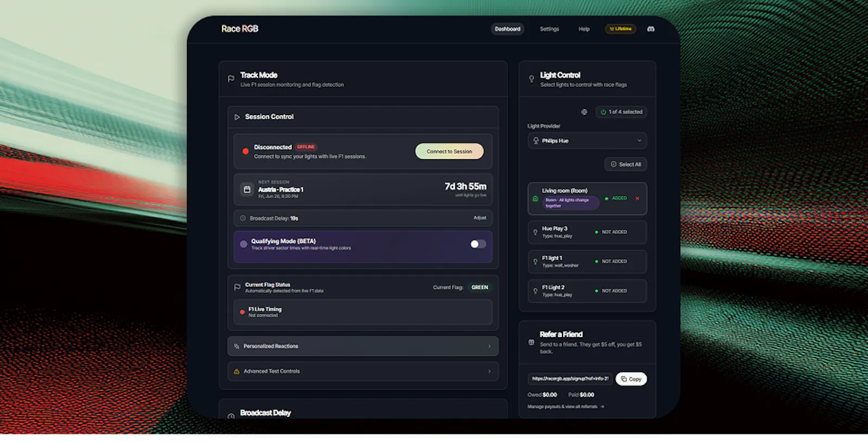Click Adjust for broadcast delay
Image resolution: width=868 pixels, height=442 pixels.
click(480, 218)
